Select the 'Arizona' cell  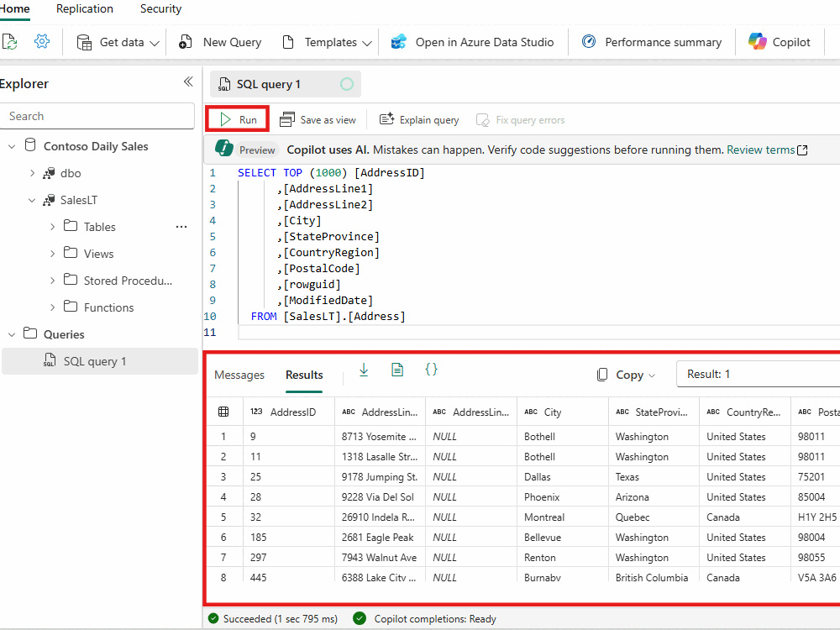(x=654, y=496)
